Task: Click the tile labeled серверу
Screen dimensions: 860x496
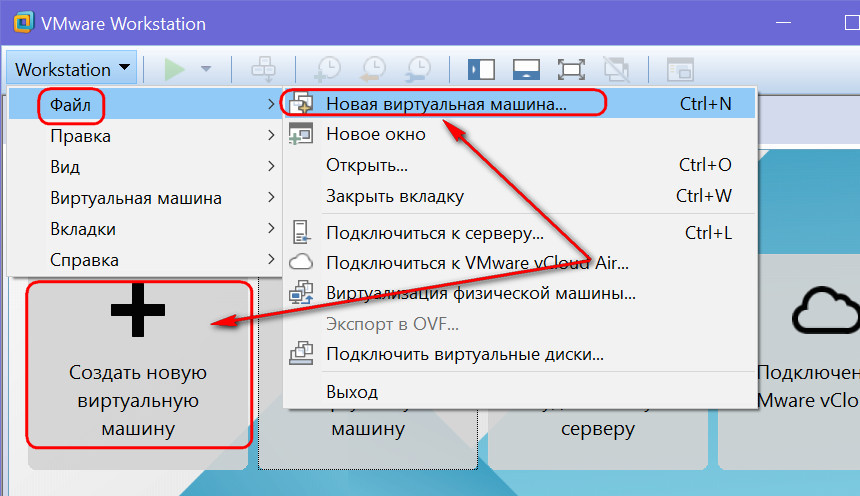Action: (x=597, y=439)
